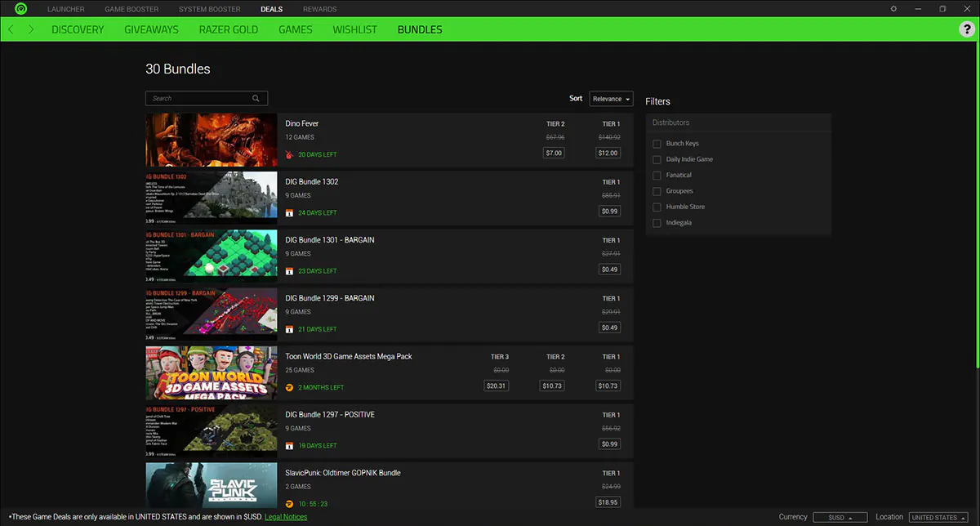Viewport: 980px width, 526px height.
Task: Click Dino Fever Tier 1 $12.00 price
Action: point(608,153)
